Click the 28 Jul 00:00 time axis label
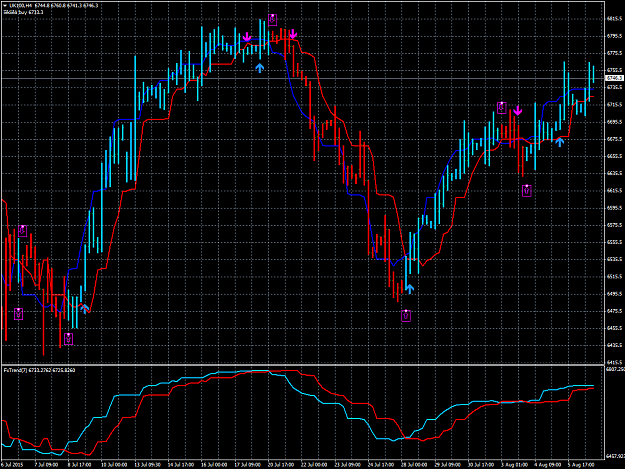Image resolution: width=625 pixels, height=469 pixels. click(x=414, y=465)
